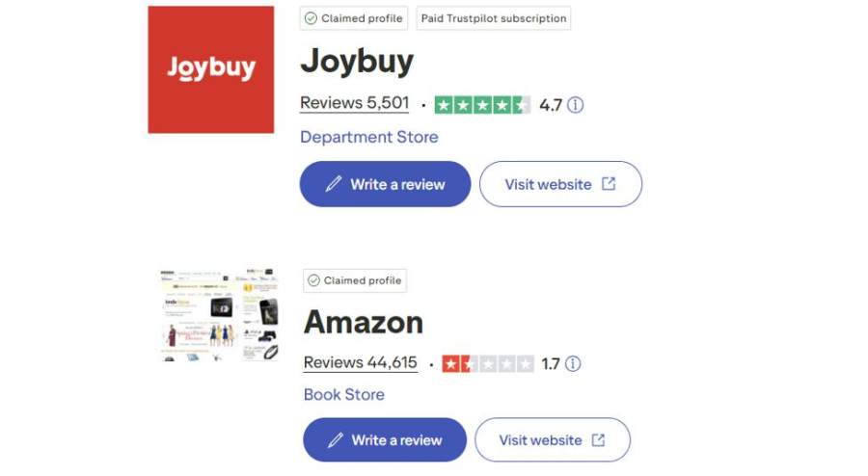This screenshot has height=476, width=868.
Task: Write a review for Amazon
Action: 385,440
